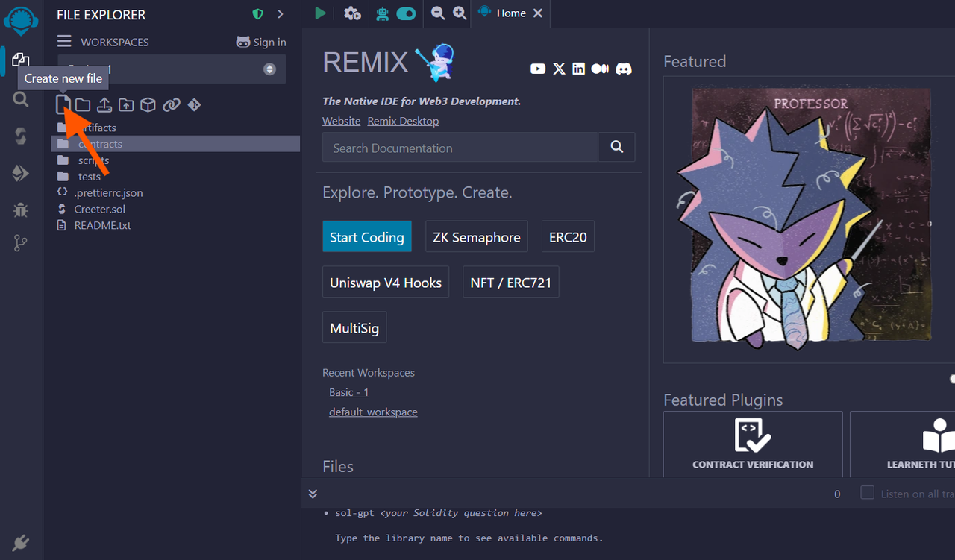Viewport: 955px width, 560px height.
Task: Open the File Explorer sidebar icon
Action: click(21, 60)
